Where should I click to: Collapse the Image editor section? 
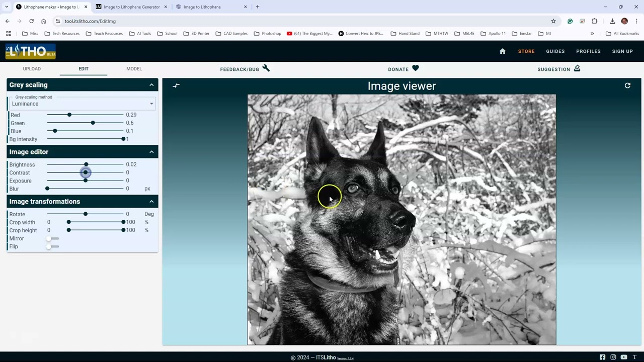point(151,152)
